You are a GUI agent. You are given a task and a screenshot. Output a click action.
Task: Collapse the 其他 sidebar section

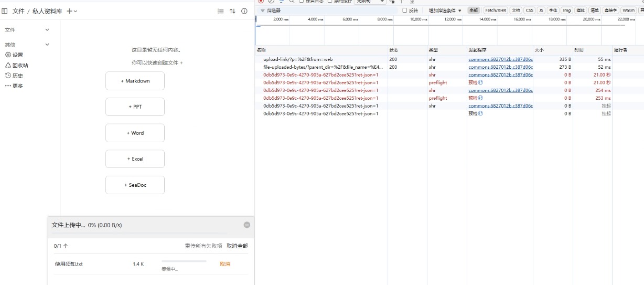click(x=47, y=45)
